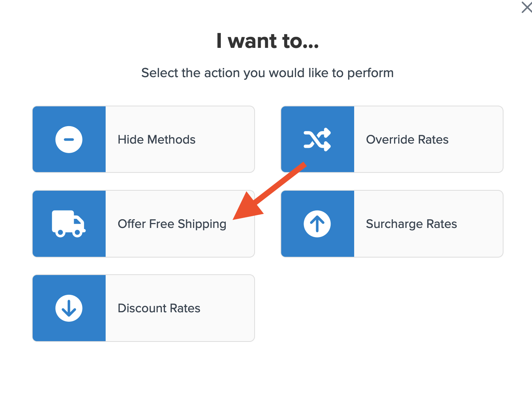Choose the "Override Rates" text
Image resolution: width=532 pixels, height=408 pixels.
coord(407,139)
